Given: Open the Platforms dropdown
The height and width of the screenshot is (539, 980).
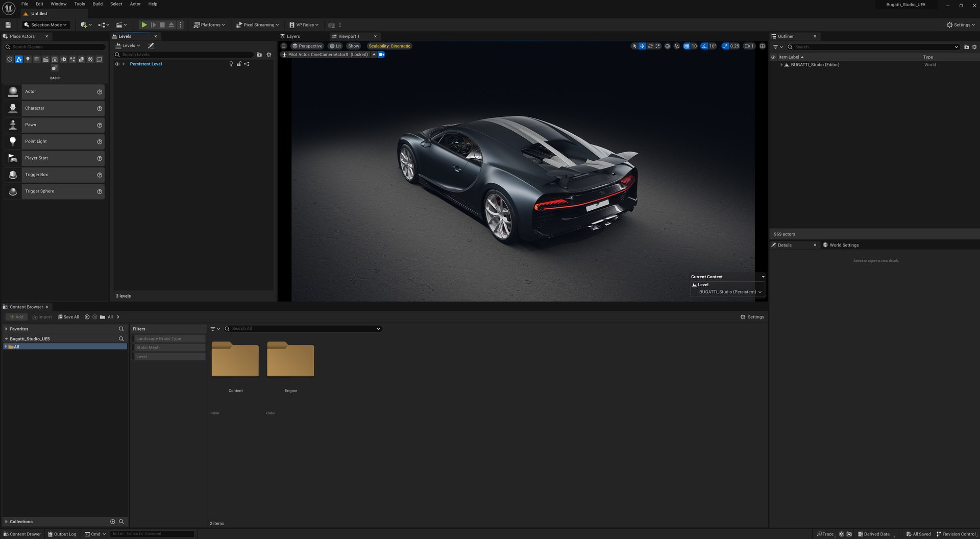Looking at the screenshot, I should coord(209,24).
